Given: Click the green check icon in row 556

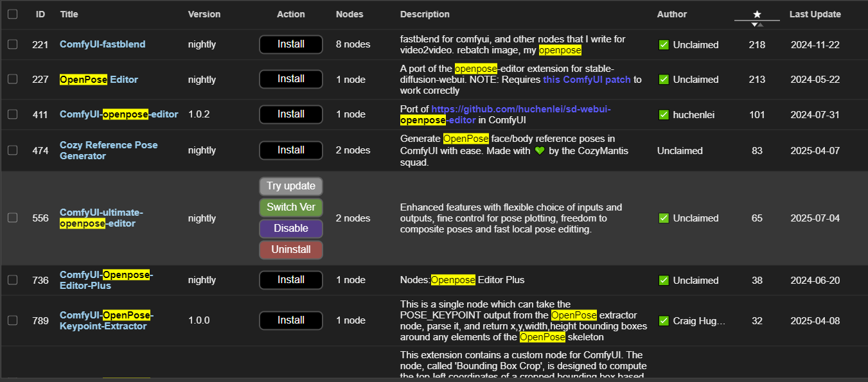Looking at the screenshot, I should (x=664, y=218).
